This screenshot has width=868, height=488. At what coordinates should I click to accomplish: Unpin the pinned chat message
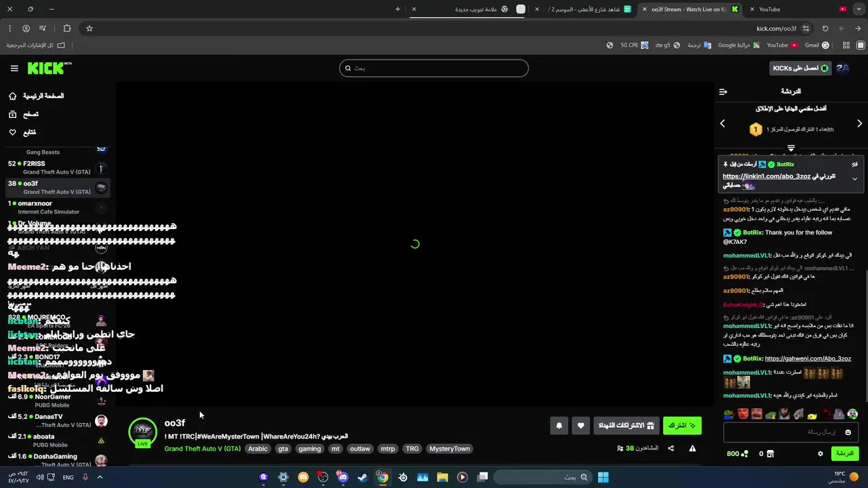click(x=854, y=164)
